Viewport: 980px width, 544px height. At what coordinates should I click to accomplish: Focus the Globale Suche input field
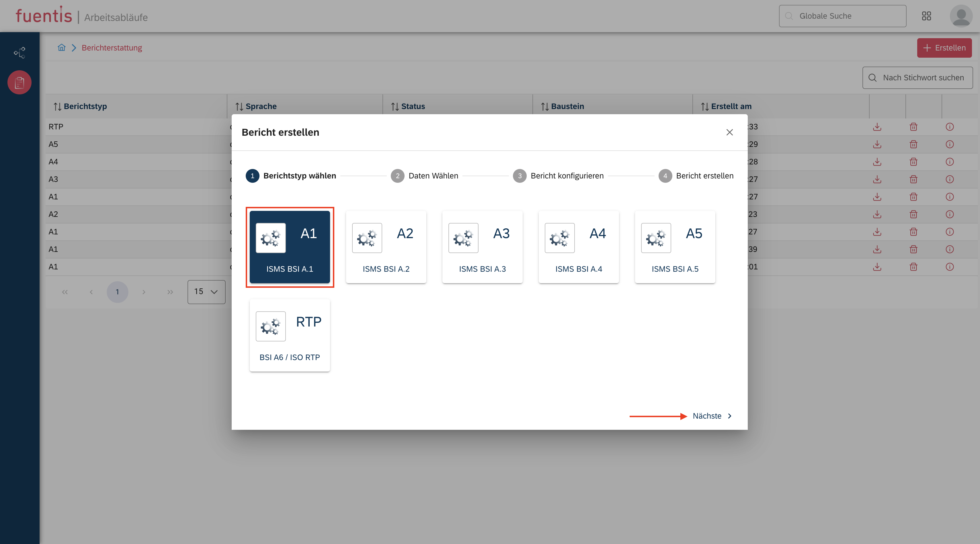843,16
